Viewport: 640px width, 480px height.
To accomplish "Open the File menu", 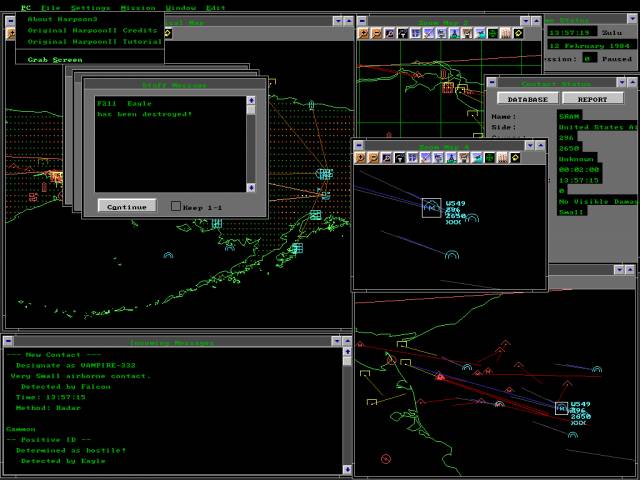I will [x=51, y=8].
